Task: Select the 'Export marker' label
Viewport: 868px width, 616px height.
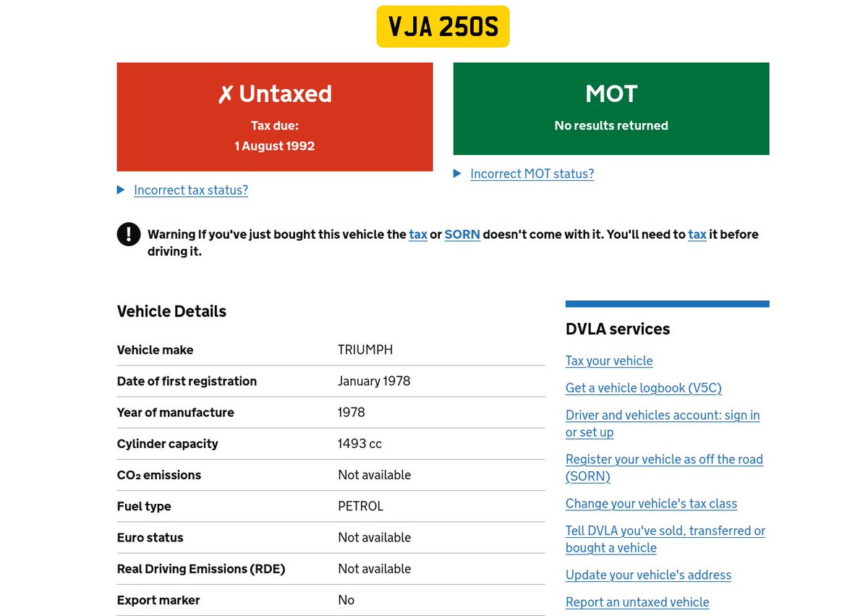Action: [x=158, y=599]
